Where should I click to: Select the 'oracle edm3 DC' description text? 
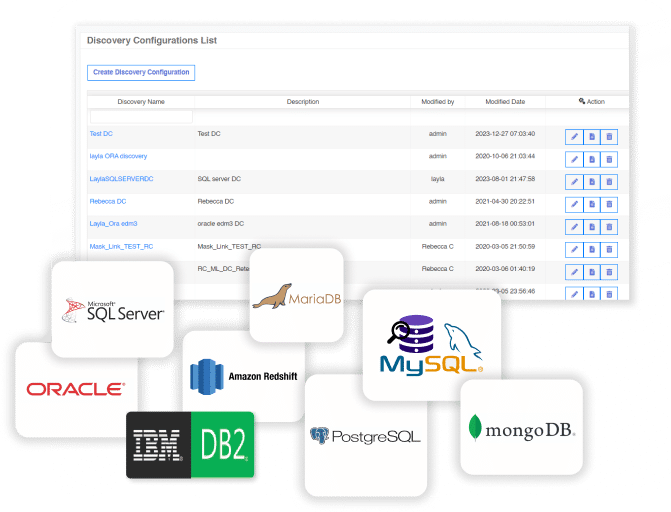pos(220,223)
